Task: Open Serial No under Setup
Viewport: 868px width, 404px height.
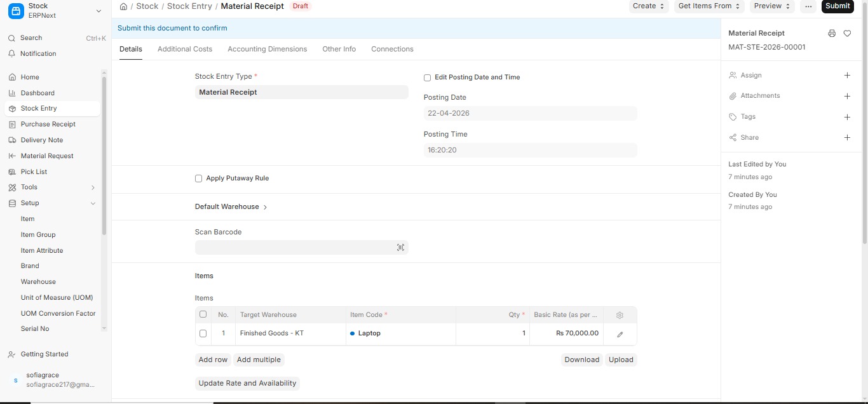Action: click(x=35, y=329)
